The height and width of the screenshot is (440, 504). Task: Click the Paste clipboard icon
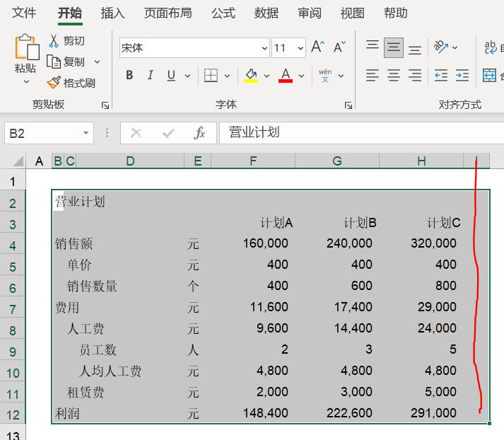27,47
